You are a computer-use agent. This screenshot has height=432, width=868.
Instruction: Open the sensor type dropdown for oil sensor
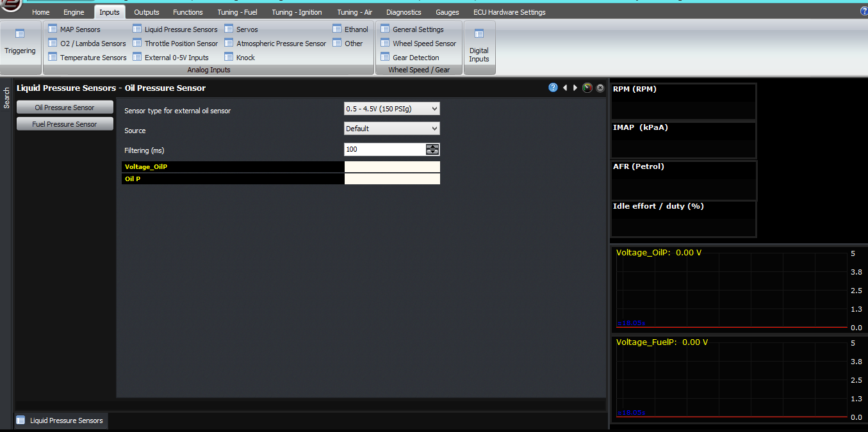pyautogui.click(x=392, y=109)
